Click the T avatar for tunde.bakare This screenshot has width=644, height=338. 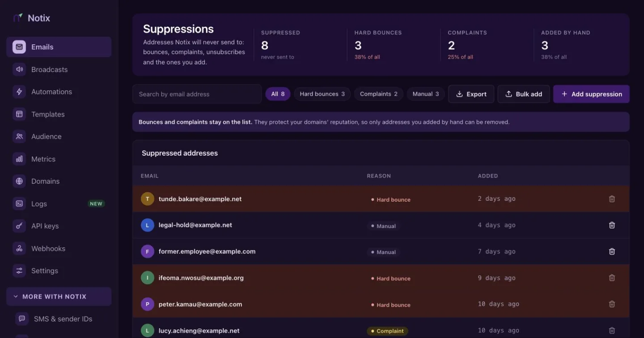148,199
